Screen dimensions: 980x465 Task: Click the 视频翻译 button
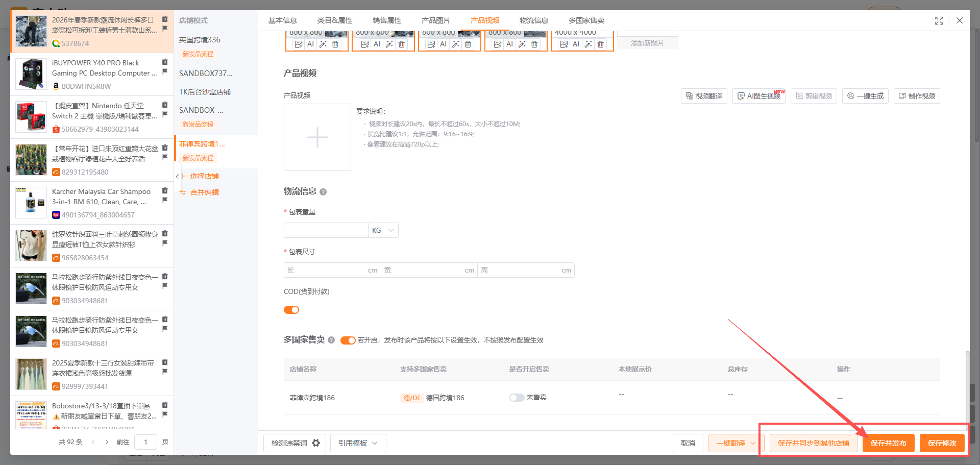[704, 96]
